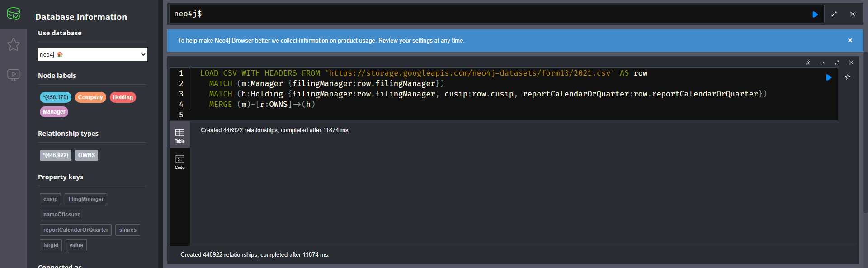The width and height of the screenshot is (868, 268).
Task: Click the reportCalendarOrQuarter property key
Action: 75,230
